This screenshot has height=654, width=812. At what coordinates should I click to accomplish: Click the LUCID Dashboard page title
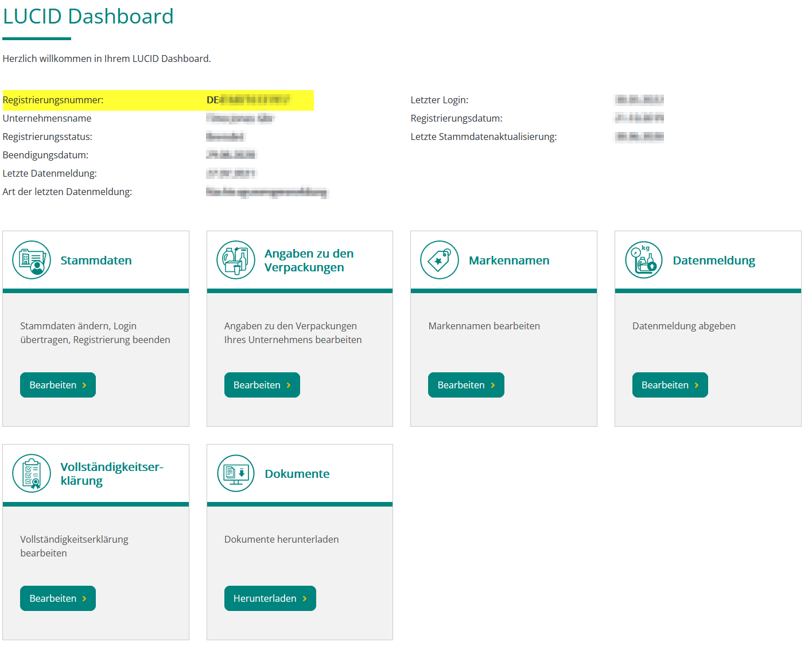click(x=88, y=17)
